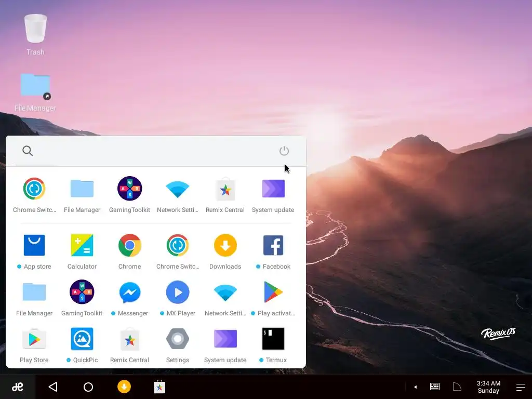
Task: Launch the Facebook app
Action: pos(273,251)
